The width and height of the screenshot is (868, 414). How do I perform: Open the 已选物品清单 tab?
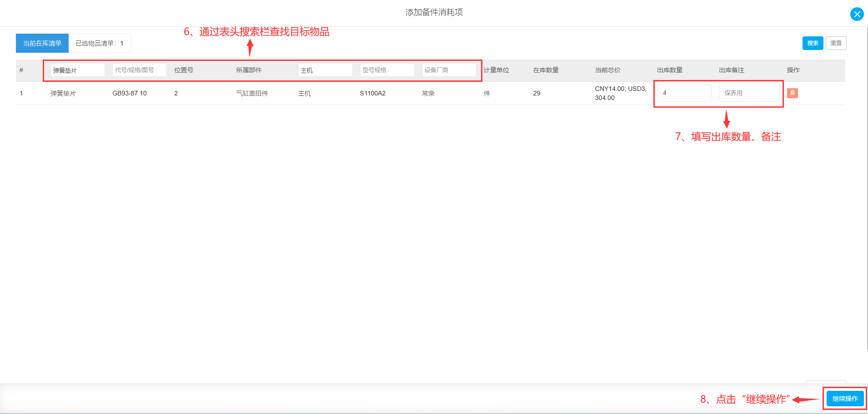(x=100, y=43)
